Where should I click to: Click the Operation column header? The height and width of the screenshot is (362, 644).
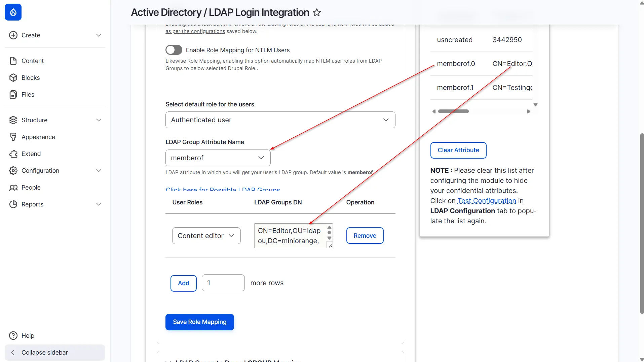tap(360, 202)
